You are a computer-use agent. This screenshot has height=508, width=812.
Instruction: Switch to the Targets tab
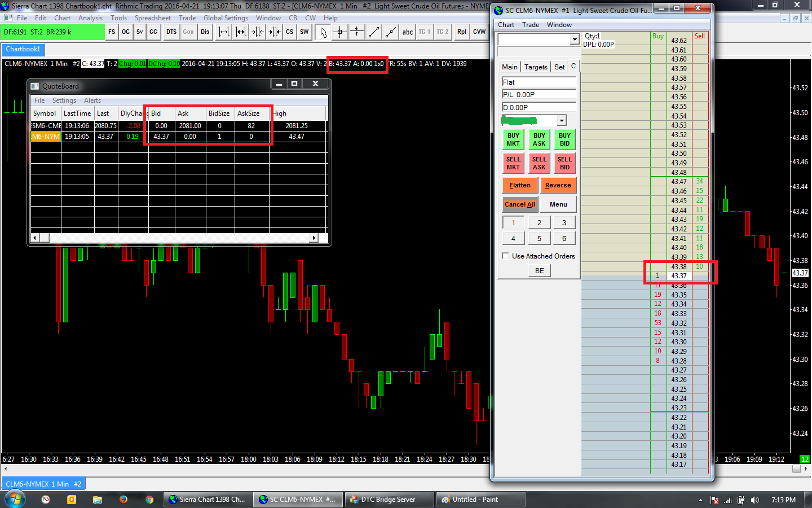[x=536, y=67]
